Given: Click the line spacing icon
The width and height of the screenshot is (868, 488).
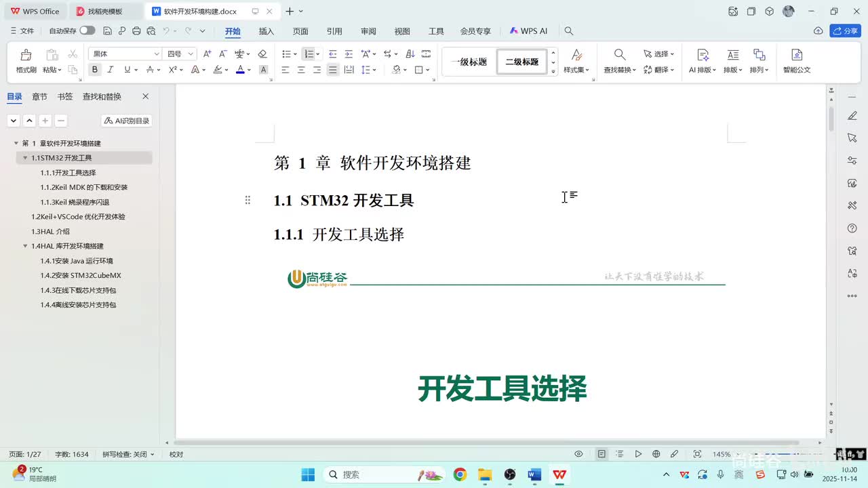Looking at the screenshot, I should click(x=366, y=70).
